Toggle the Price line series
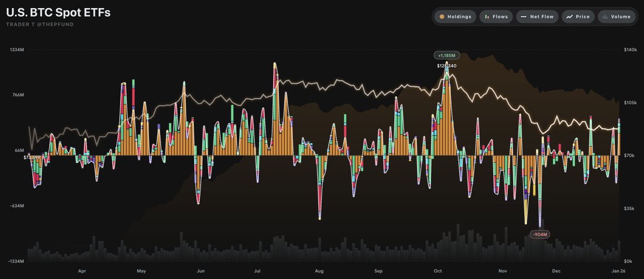The height and width of the screenshot is (279, 644). click(577, 17)
